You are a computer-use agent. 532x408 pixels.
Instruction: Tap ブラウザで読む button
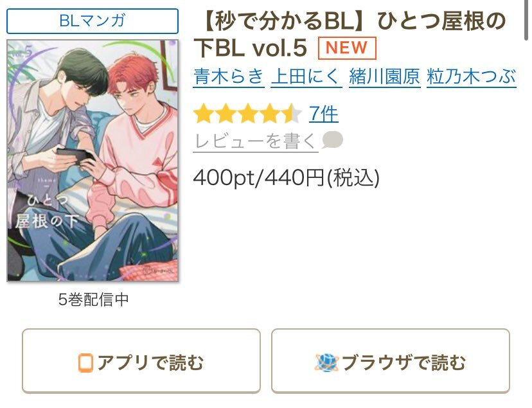(x=391, y=361)
